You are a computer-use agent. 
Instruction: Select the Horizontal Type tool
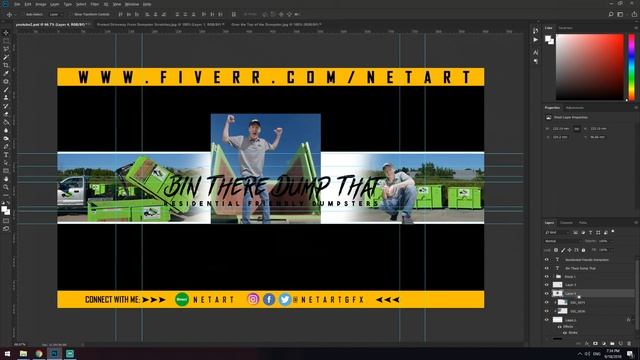point(6,155)
